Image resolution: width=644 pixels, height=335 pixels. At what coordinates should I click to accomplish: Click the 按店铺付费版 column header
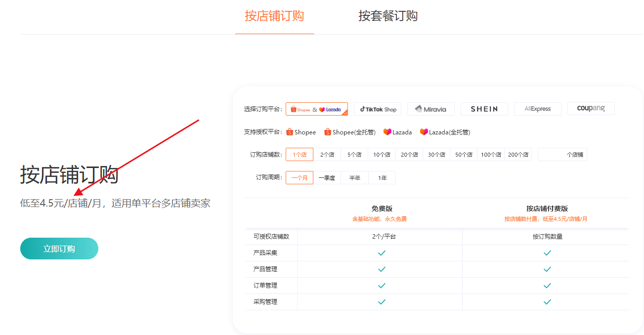pyautogui.click(x=547, y=209)
